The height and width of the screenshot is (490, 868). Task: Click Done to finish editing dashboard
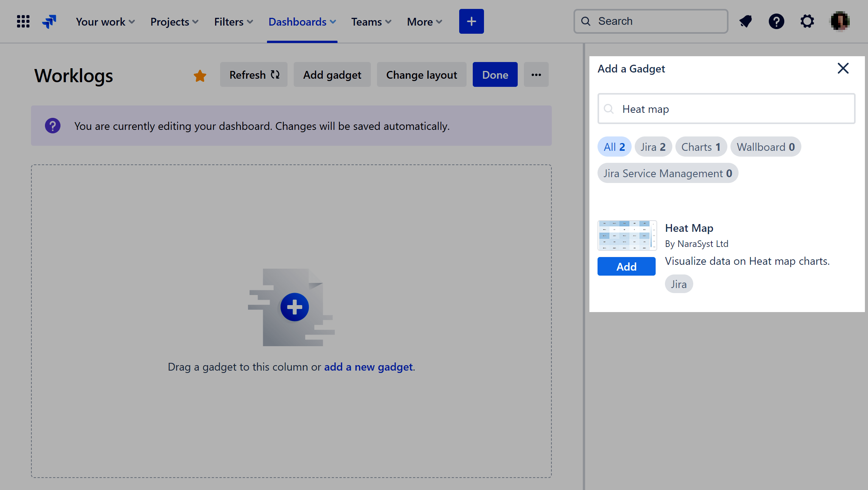495,74
